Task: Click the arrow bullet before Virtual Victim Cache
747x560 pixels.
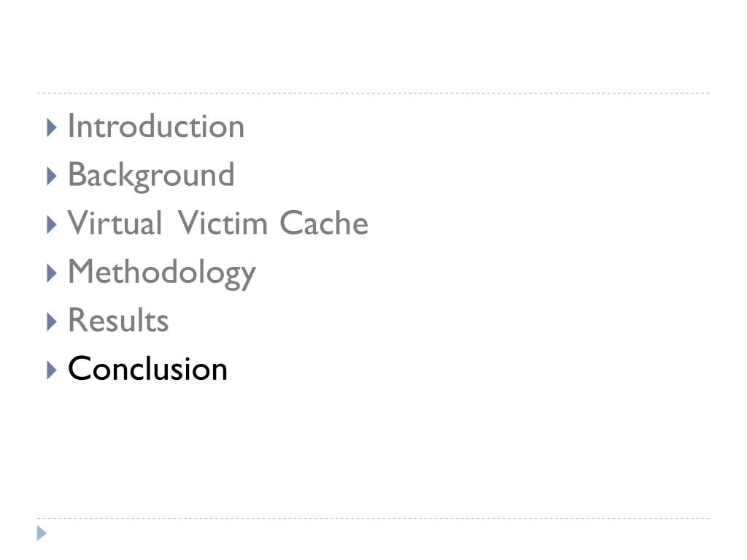Action: point(52,225)
